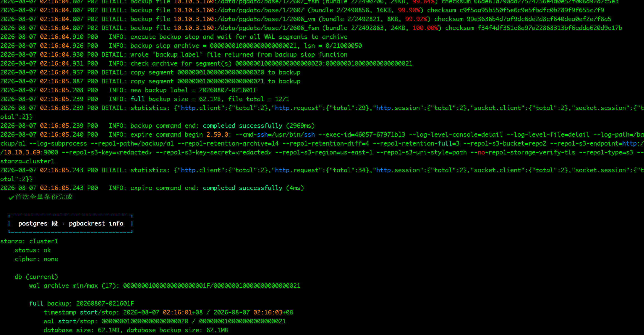
Task: Click the '--exec-id=46057-67971b13' option
Action: [x=362, y=135]
